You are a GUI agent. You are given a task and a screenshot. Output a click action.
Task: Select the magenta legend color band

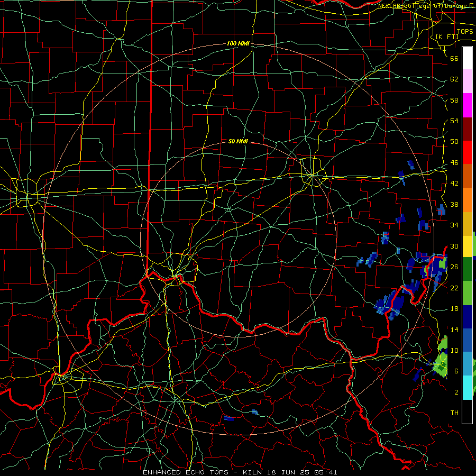(x=467, y=105)
